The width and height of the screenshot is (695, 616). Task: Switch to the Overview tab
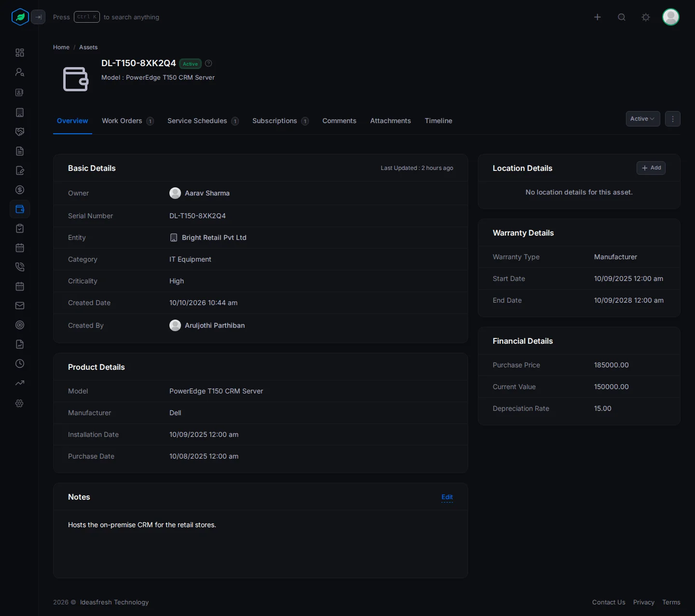(72, 121)
